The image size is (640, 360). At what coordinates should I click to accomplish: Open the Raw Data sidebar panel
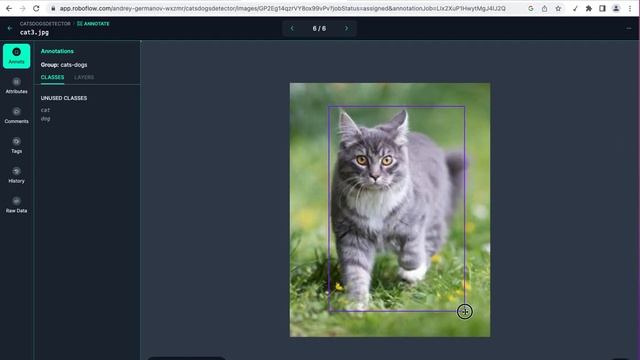[x=16, y=205]
